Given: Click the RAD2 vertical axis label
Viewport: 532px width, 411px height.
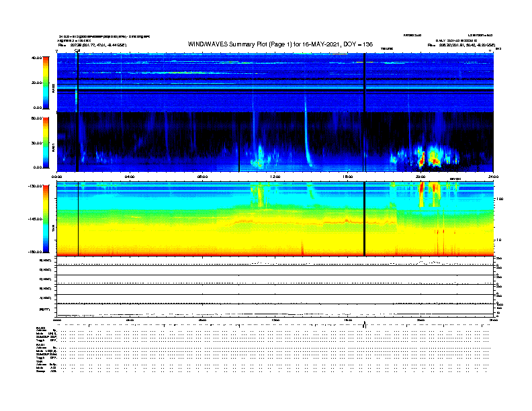Looking at the screenshot, I should [x=53, y=88].
